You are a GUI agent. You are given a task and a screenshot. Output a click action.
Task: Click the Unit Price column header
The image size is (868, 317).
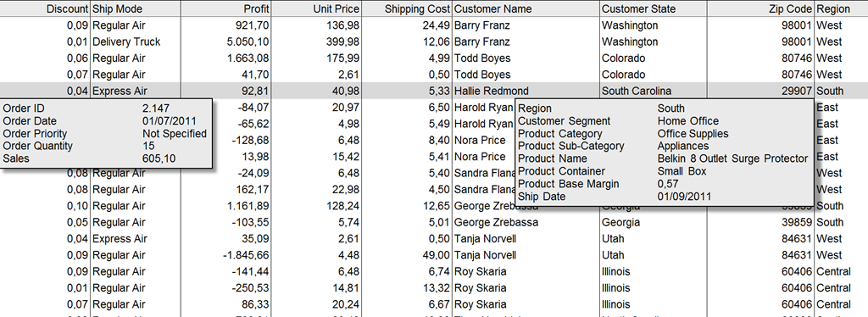coord(316,8)
